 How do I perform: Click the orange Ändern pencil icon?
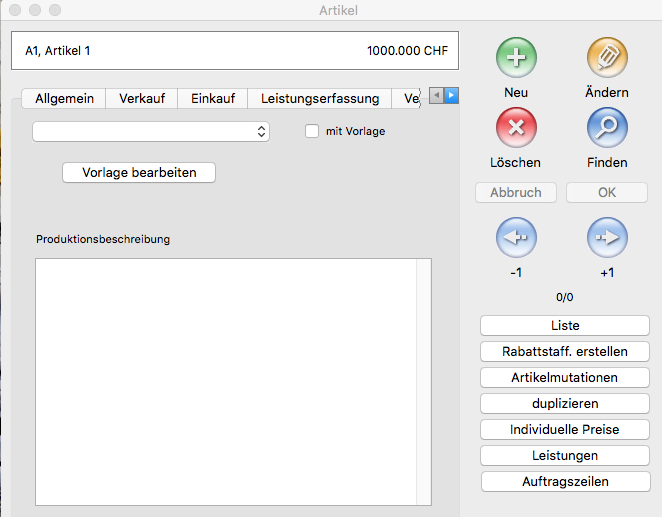coord(607,58)
